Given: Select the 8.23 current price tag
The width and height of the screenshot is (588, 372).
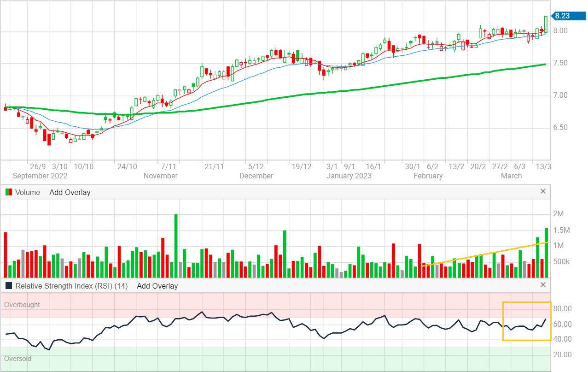Looking at the screenshot, I should [x=562, y=16].
